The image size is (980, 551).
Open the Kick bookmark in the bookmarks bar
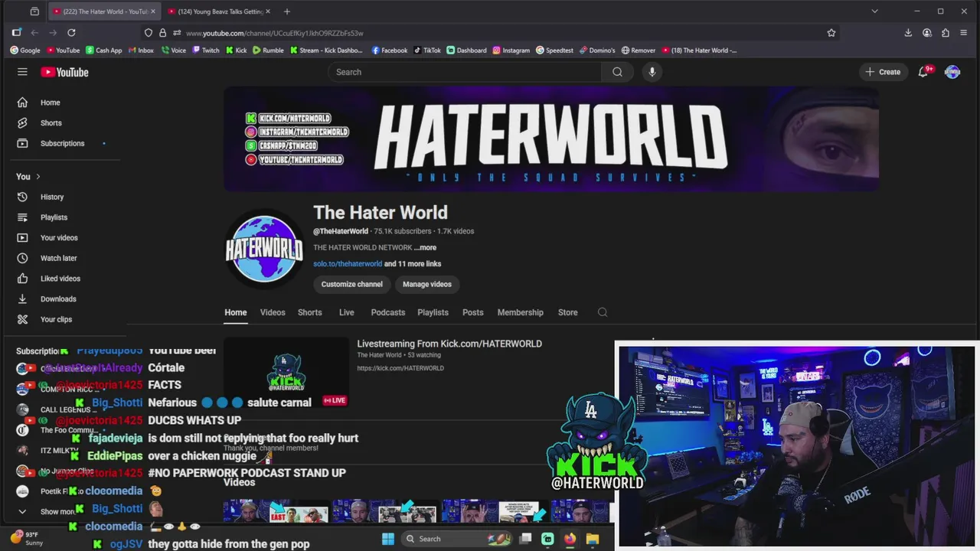click(x=237, y=51)
